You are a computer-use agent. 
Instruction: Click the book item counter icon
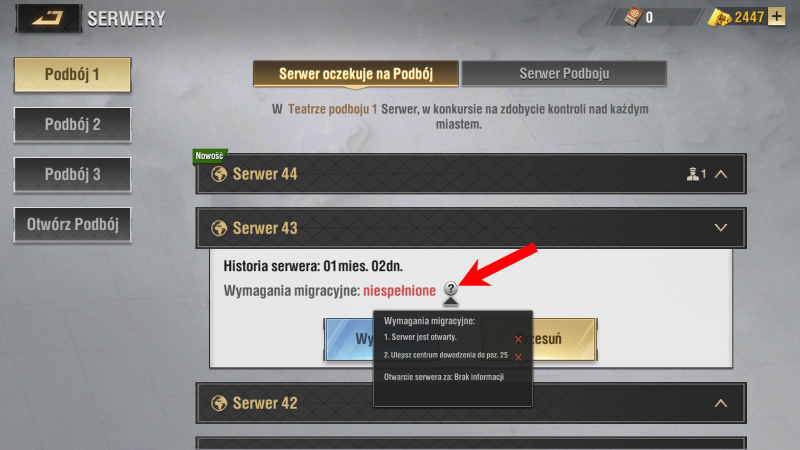633,17
